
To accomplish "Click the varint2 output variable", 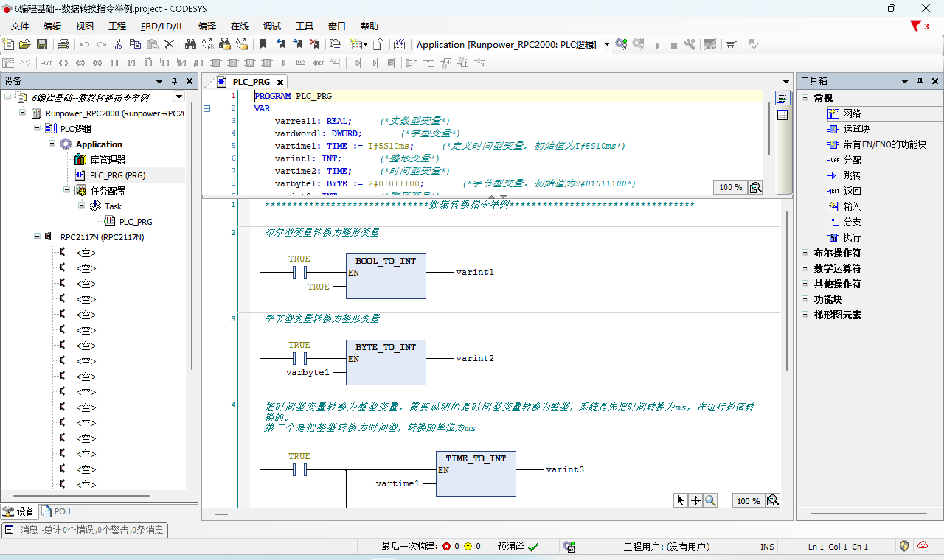I will 475,358.
